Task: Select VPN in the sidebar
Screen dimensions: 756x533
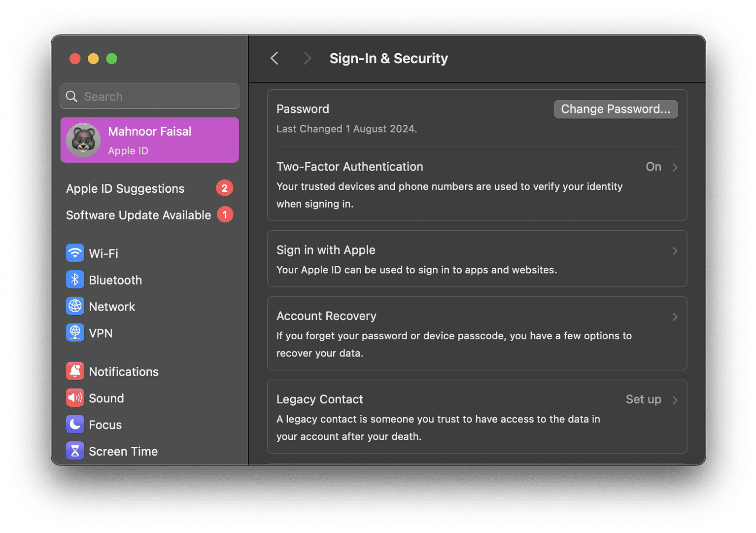Action: pyautogui.click(x=101, y=333)
